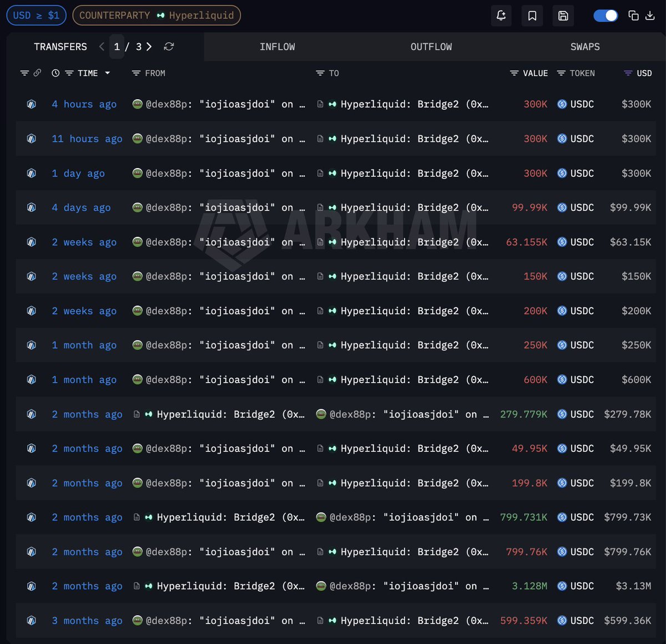Open the TOKEN column filter
This screenshot has width=666, height=644.
[561, 73]
